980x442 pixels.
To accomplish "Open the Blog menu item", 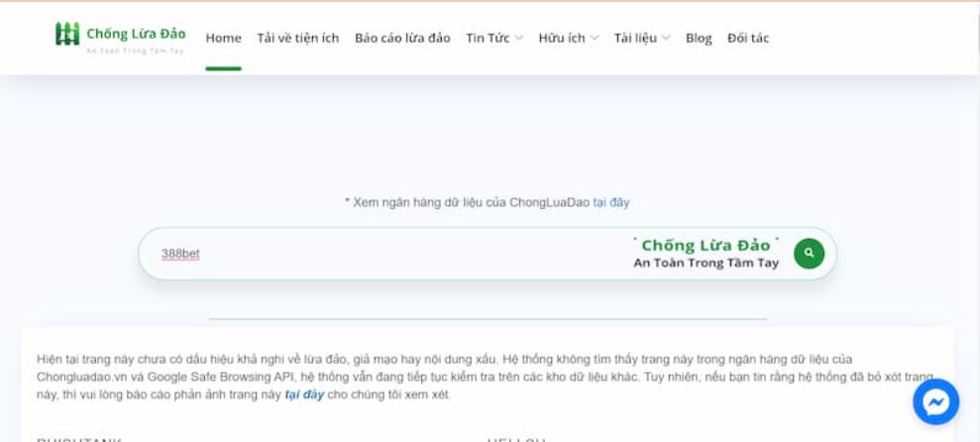I will 699,38.
